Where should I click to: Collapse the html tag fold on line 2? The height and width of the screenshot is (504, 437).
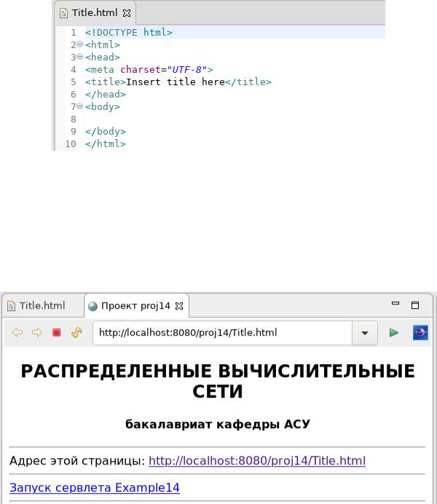click(80, 44)
